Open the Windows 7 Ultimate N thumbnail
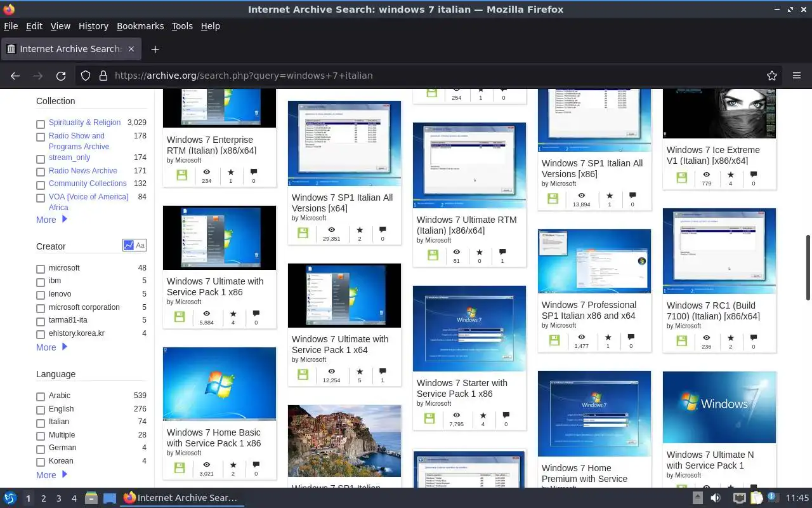Screen dimensions: 812x508 coord(719,407)
